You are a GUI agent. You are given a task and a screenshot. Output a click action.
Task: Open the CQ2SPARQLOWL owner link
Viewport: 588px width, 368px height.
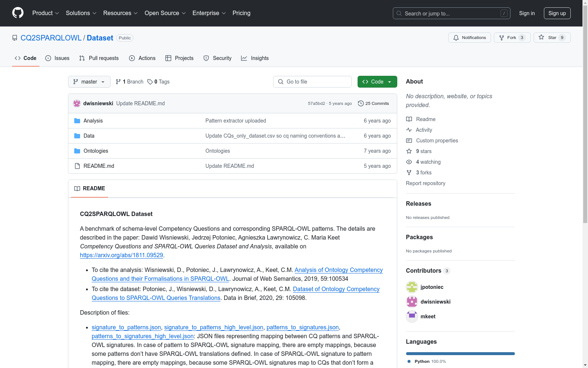pos(51,38)
